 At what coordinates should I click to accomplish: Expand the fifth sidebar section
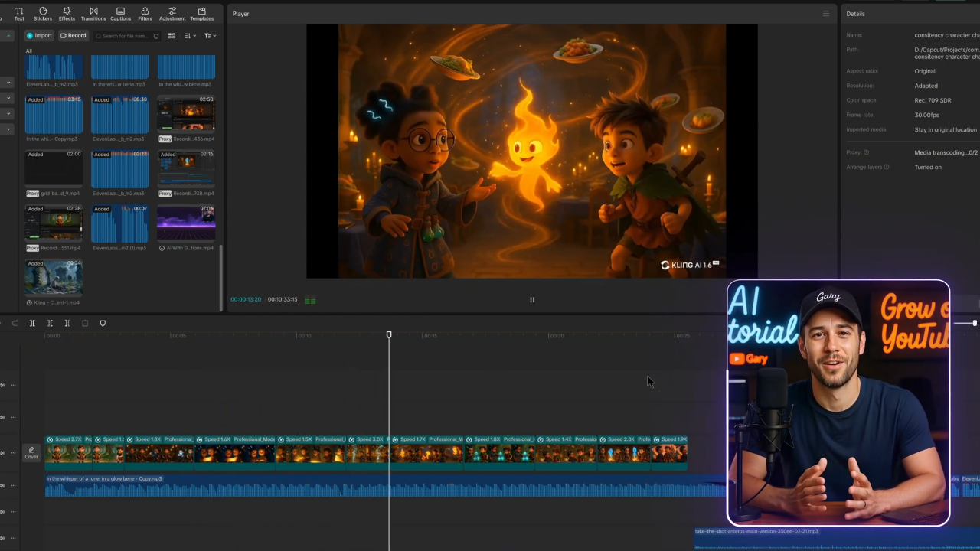pos(8,129)
